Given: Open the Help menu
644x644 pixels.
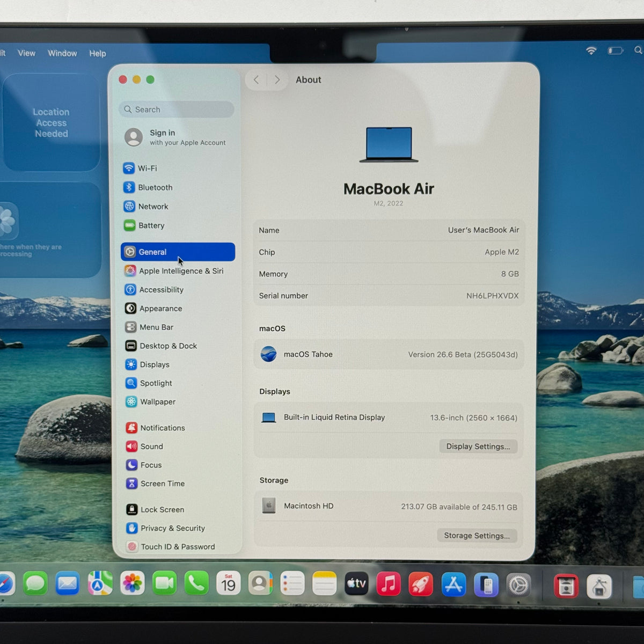Looking at the screenshot, I should click(98, 54).
